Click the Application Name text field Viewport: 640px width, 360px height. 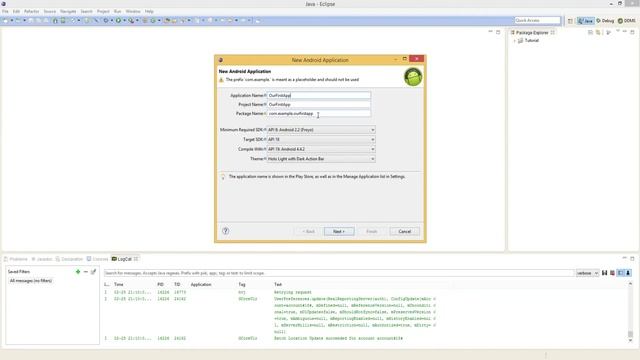(x=319, y=96)
